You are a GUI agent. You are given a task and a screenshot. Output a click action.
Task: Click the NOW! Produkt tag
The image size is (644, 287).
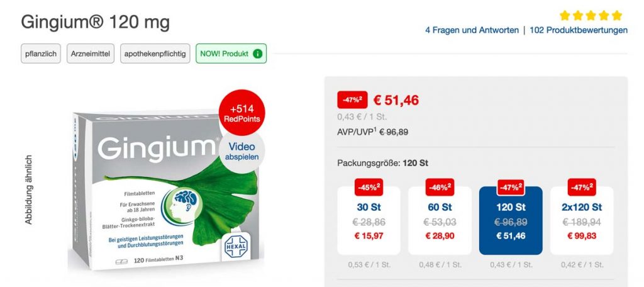coord(231,54)
